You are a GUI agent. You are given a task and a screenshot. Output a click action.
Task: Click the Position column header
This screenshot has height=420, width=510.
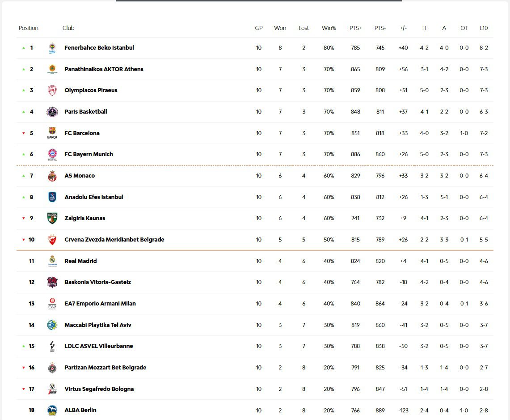click(29, 28)
